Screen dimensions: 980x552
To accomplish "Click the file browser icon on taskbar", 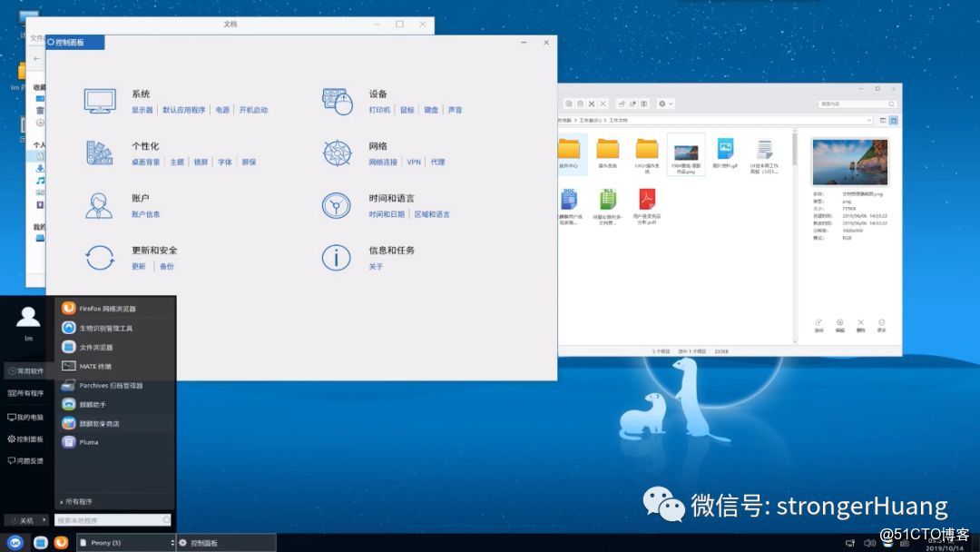I will tap(41, 543).
